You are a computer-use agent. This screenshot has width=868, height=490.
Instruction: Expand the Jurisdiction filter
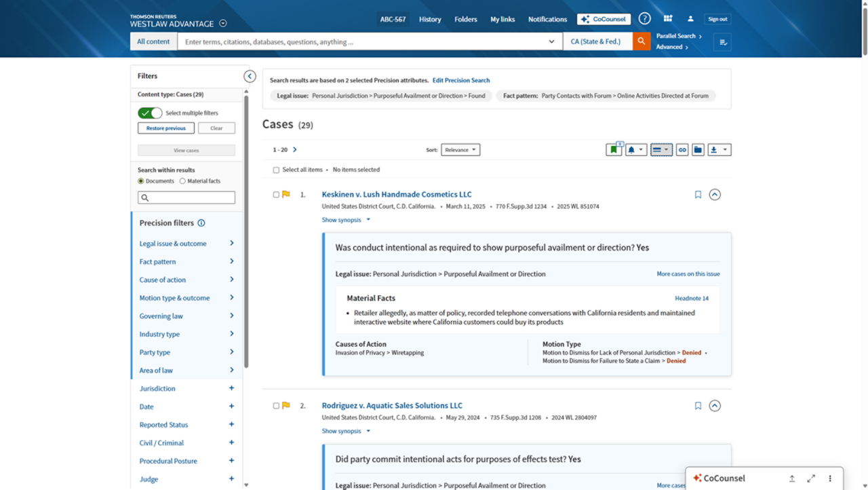tap(231, 388)
